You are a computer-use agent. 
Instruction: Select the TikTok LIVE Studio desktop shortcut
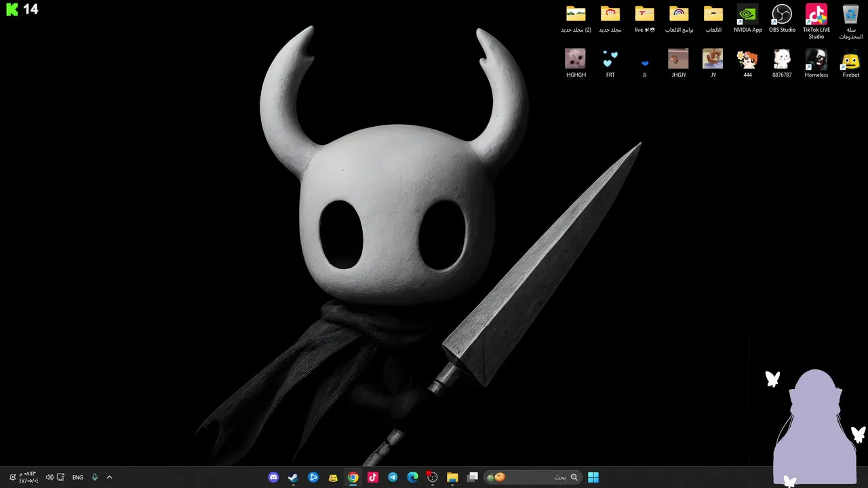(816, 22)
